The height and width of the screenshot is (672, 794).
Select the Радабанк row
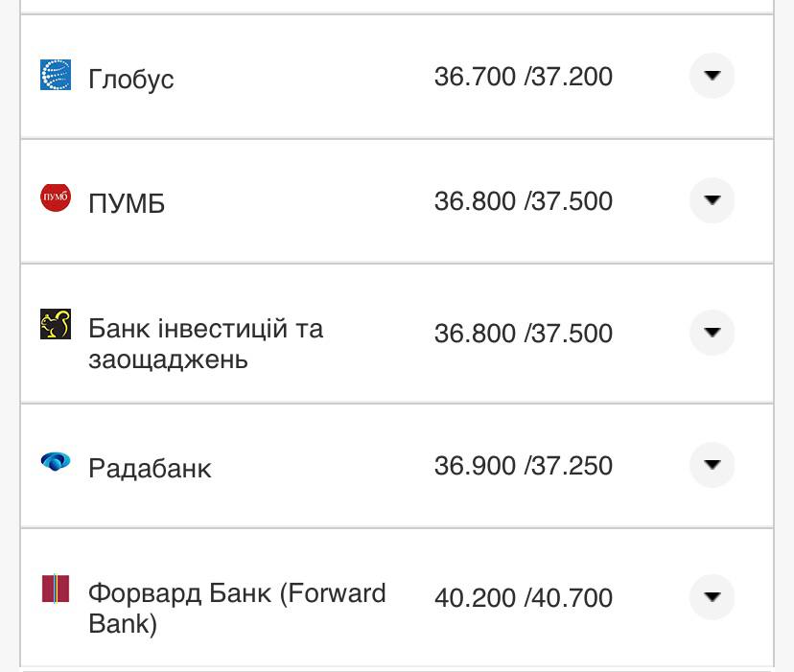[151, 467]
